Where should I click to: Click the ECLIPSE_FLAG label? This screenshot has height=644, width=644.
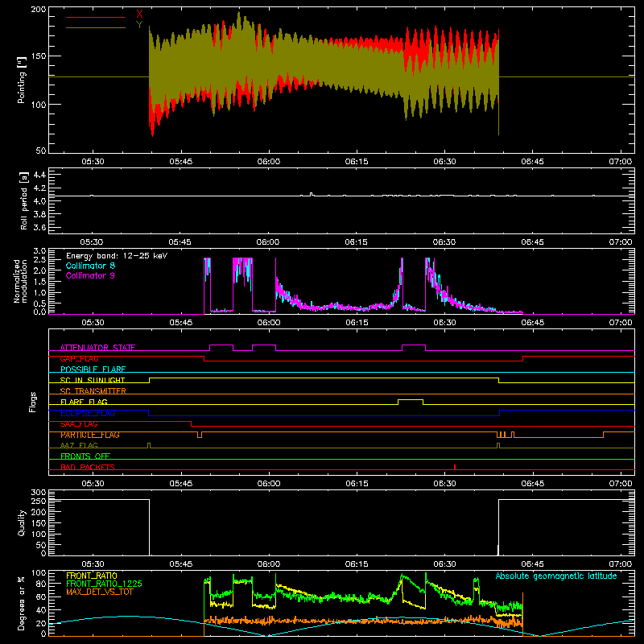click(88, 413)
